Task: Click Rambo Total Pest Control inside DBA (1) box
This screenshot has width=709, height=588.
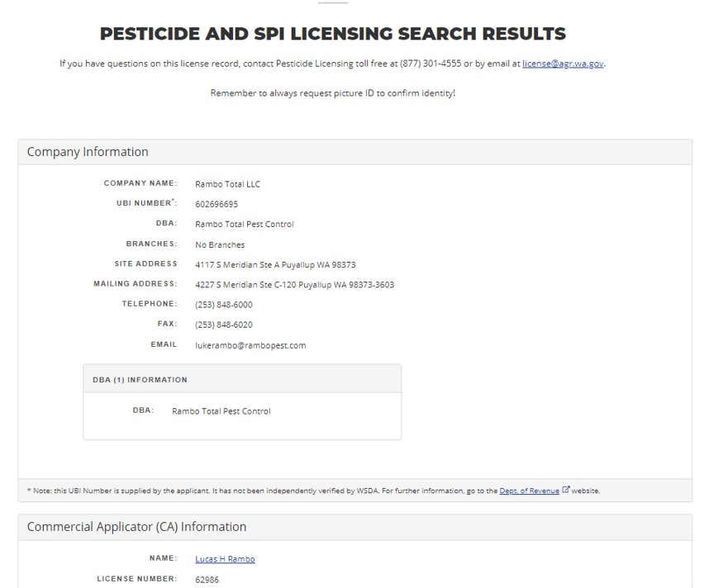Action: [x=221, y=411]
